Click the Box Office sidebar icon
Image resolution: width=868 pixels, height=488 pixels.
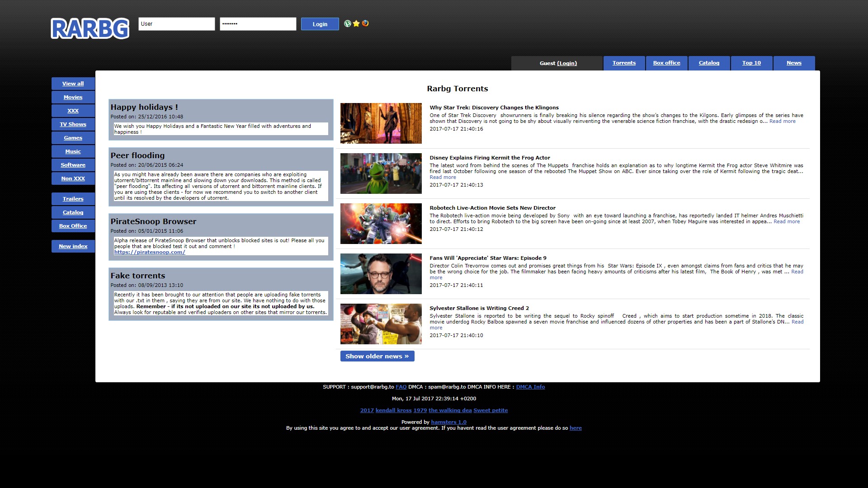[72, 226]
